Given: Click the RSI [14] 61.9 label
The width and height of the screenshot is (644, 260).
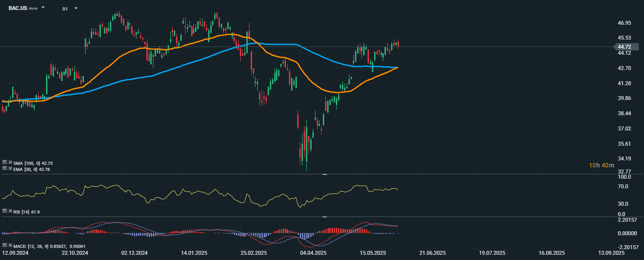Looking at the screenshot, I should [x=27, y=212].
